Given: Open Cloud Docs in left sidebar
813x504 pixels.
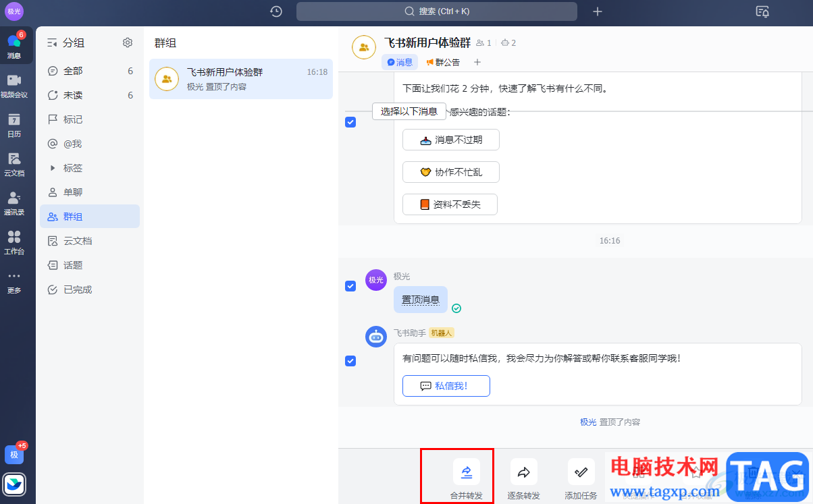Looking at the screenshot, I should [x=14, y=164].
